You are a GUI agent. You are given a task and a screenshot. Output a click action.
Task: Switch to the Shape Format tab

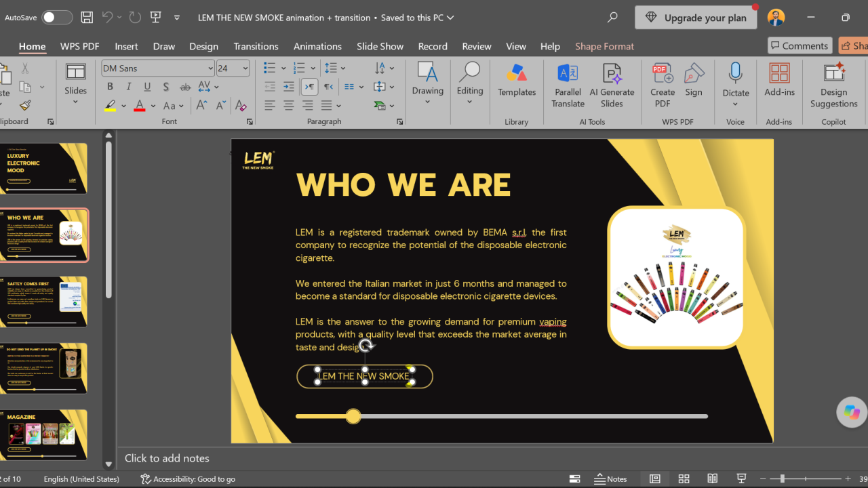(x=604, y=46)
